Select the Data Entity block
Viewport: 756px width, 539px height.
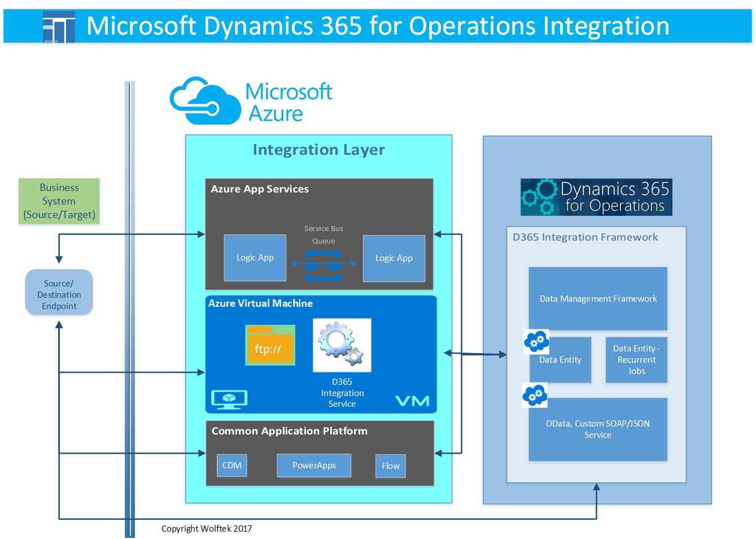[x=561, y=360]
